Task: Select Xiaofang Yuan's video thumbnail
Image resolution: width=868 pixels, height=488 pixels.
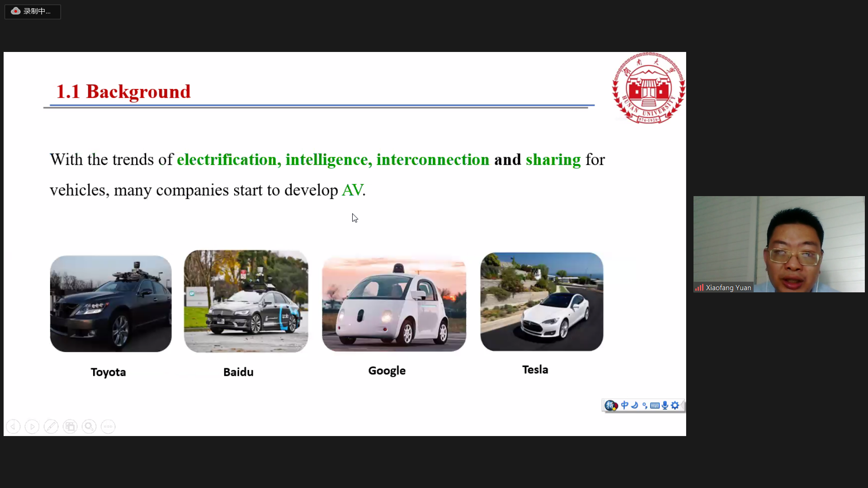Action: coord(779,244)
